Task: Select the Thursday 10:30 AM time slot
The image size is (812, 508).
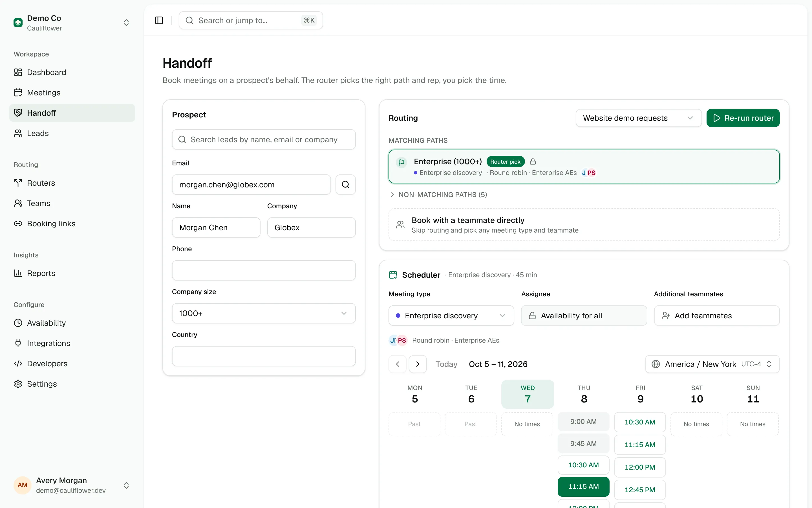Action: coord(584,465)
